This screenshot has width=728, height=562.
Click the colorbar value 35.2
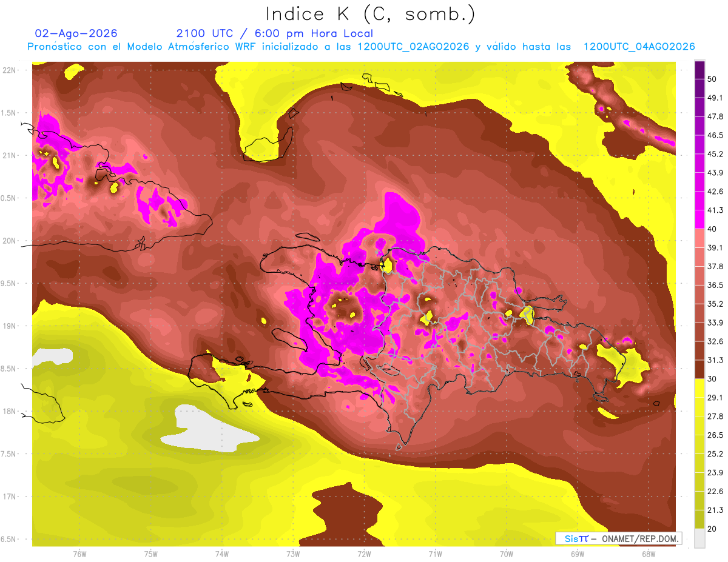pos(715,304)
